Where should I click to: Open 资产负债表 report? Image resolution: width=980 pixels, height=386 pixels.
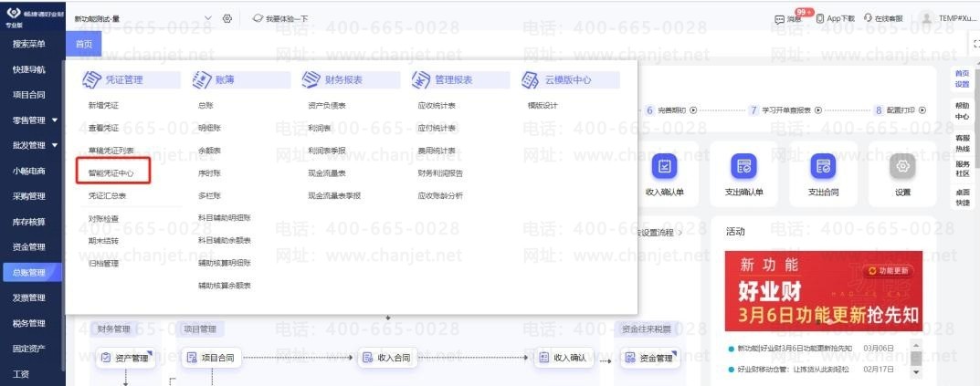pos(327,106)
